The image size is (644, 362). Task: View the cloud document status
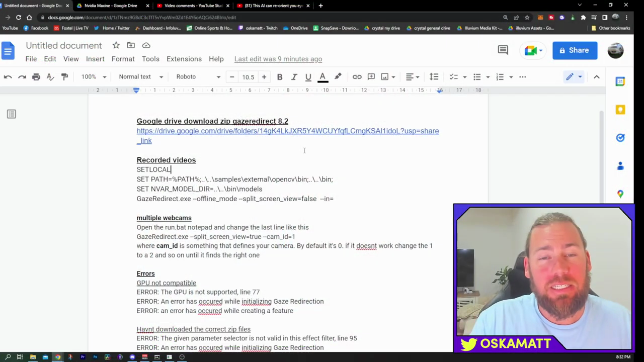coord(146,45)
